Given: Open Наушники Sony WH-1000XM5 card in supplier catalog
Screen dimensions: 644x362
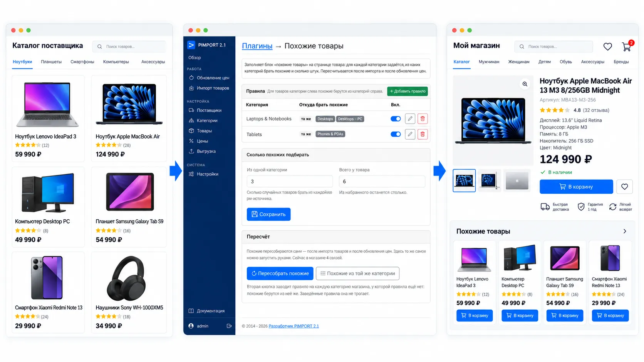Looking at the screenshot, I should coord(129,292).
